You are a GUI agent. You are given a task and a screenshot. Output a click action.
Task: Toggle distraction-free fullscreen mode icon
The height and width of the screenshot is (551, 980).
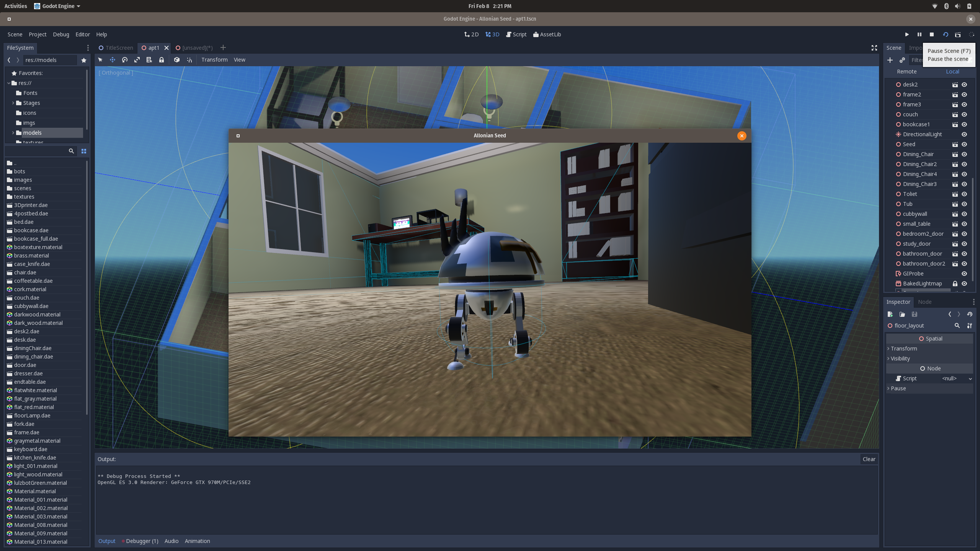[874, 48]
